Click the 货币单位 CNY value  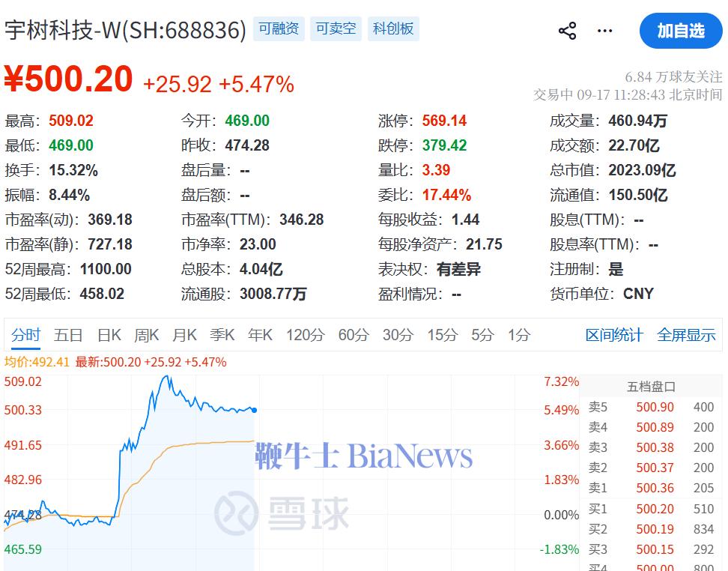638,294
